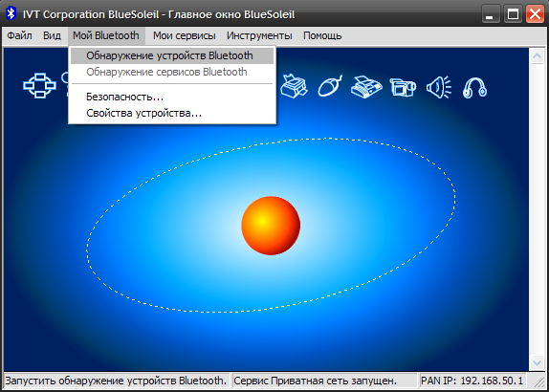Open the Мои сервисы menu
The image size is (549, 392).
coord(185,35)
